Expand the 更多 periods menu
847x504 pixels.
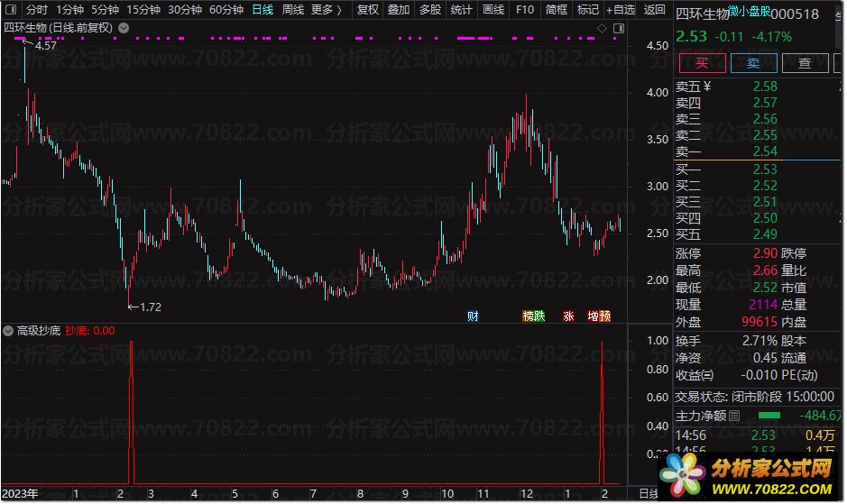pyautogui.click(x=327, y=10)
